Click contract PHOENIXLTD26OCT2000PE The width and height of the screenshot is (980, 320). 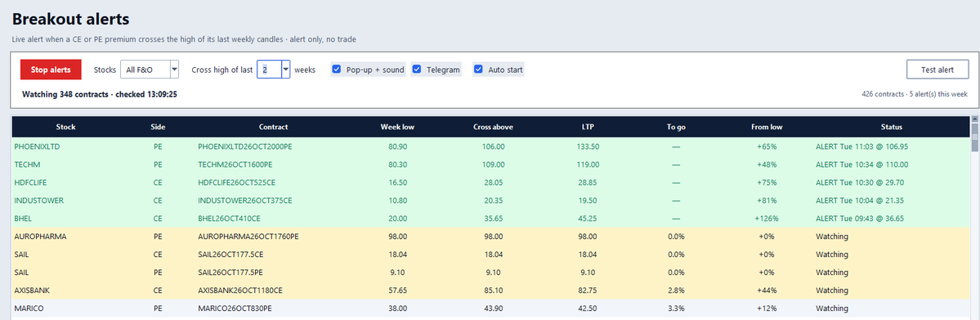point(245,146)
